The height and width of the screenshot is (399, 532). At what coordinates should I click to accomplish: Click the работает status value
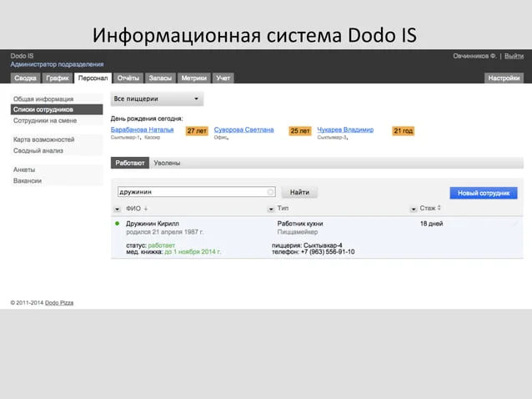[x=162, y=245]
